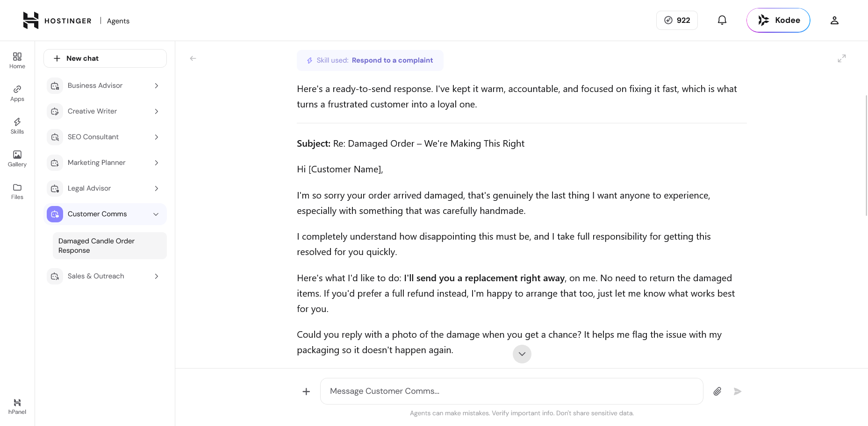Expand the SEO Consultant agent chevron
Viewport: 868px width, 426px height.
(x=157, y=137)
